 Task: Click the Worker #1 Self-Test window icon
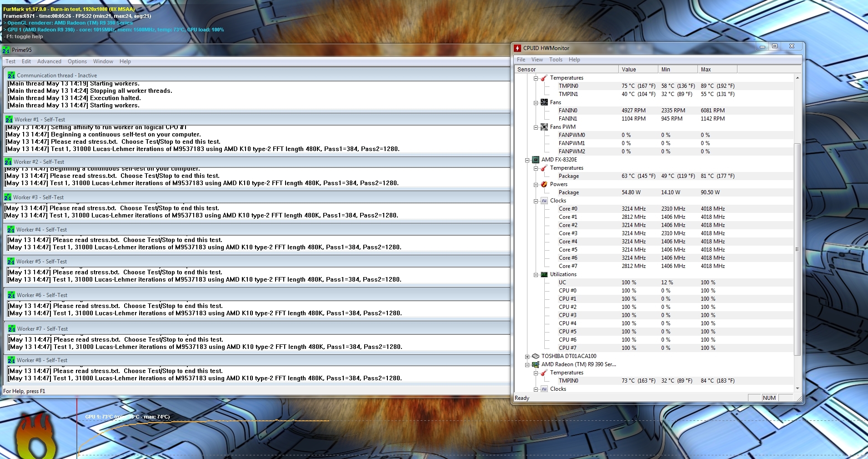click(9, 120)
